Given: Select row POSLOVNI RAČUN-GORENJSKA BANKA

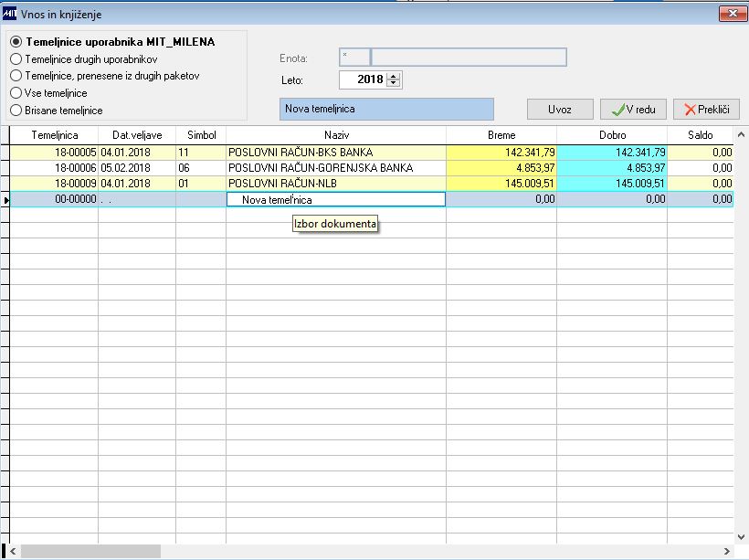Looking at the screenshot, I should pos(371,168).
